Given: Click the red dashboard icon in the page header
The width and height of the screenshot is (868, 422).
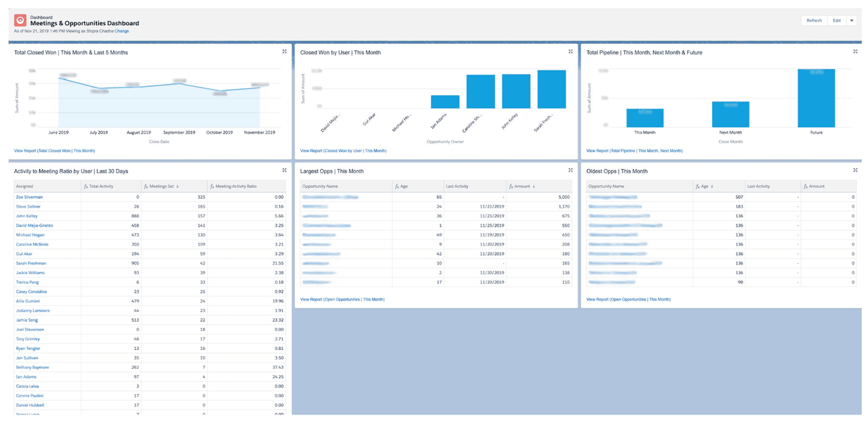Looking at the screenshot, I should point(20,20).
